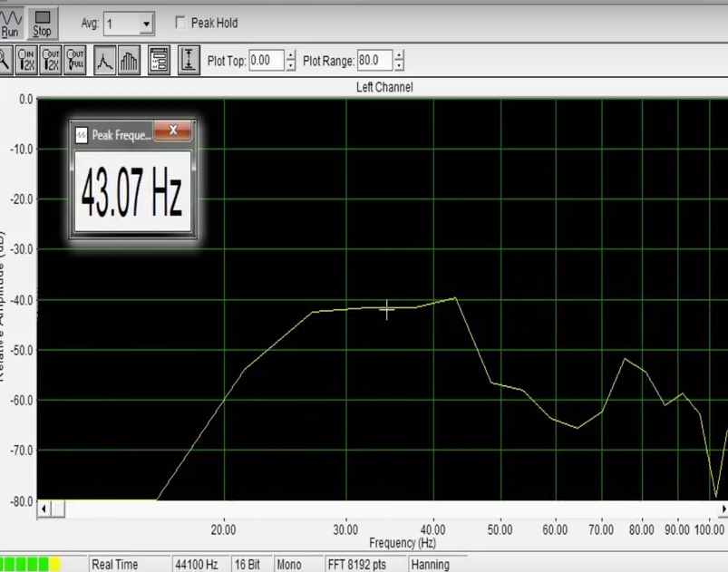The image size is (728, 572).
Task: Open the Avg dropdown list
Action: pyautogui.click(x=146, y=24)
